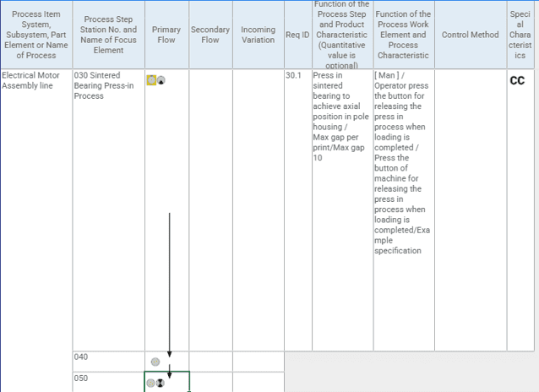Screen dimensions: 539x392
Task: Select the Incoming Variation column header
Action: pyautogui.click(x=259, y=35)
